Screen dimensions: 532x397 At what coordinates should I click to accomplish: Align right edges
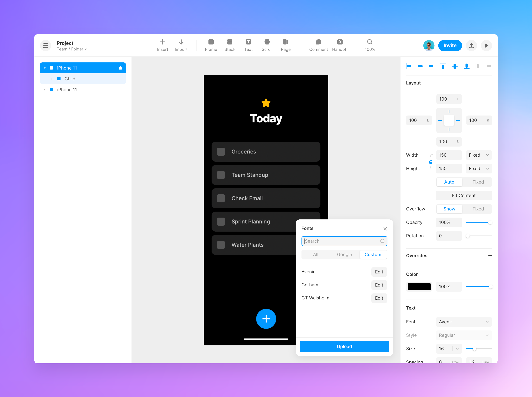[431, 66]
